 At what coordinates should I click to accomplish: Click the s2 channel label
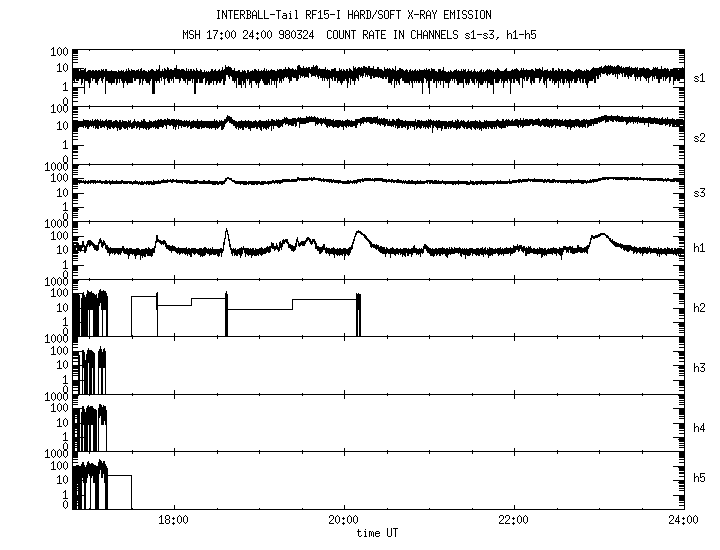[700, 137]
